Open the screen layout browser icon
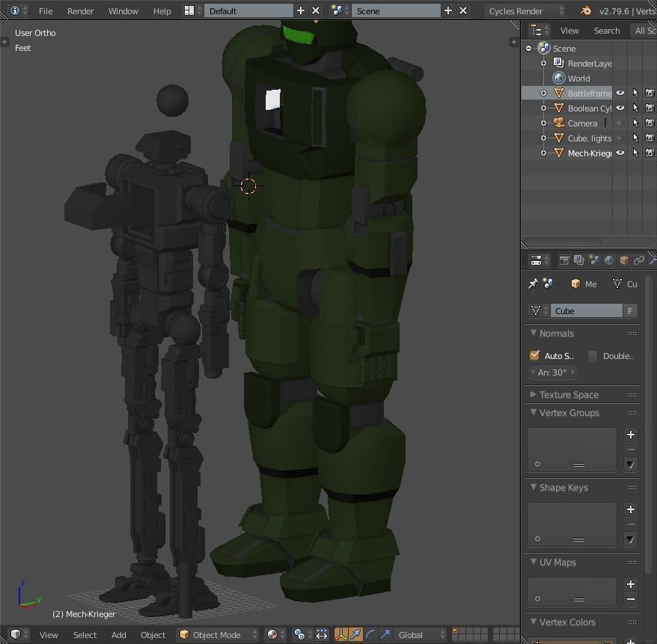 click(x=193, y=11)
